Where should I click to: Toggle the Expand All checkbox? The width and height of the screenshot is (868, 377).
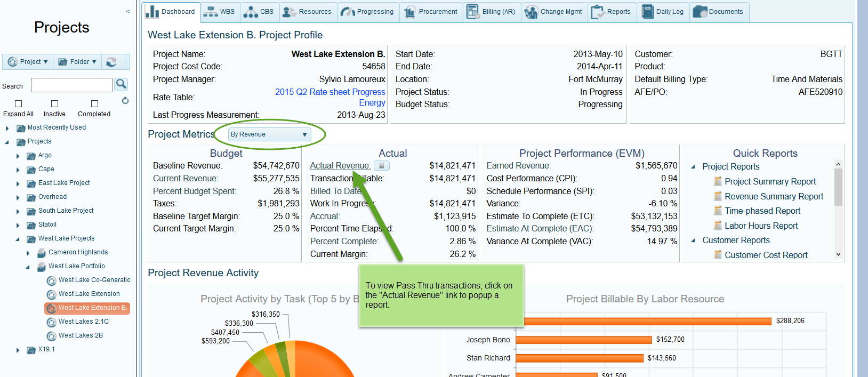(18, 103)
